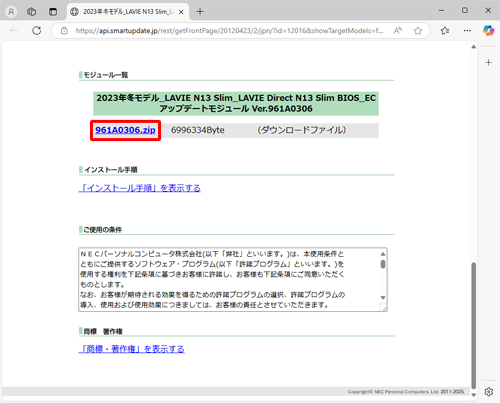Click the NEC copyright footer text
Image resolution: width=500 pixels, height=403 pixels.
click(406, 392)
